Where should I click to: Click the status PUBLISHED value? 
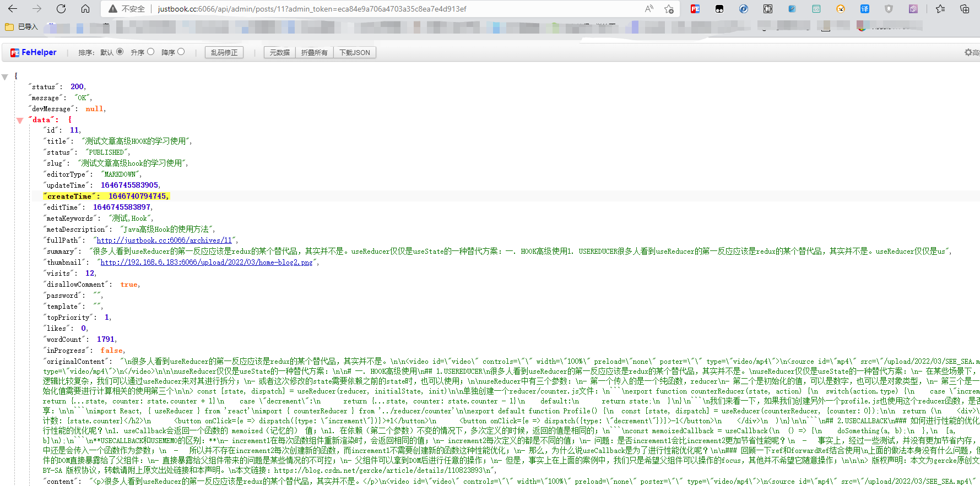point(106,152)
